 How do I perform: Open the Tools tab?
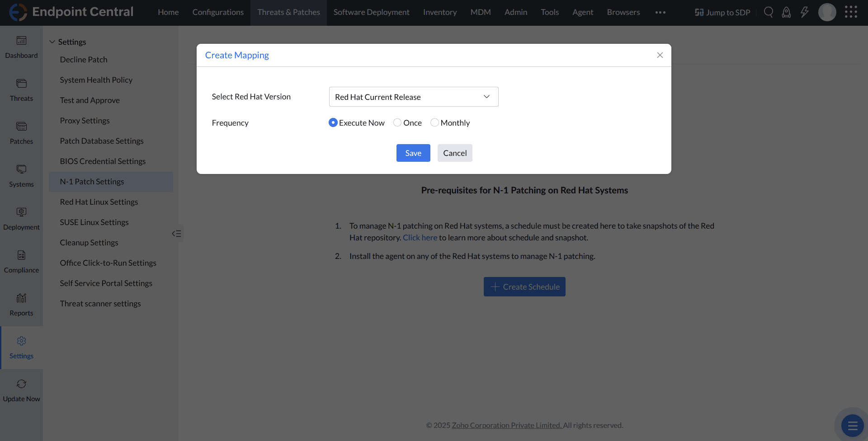click(550, 12)
